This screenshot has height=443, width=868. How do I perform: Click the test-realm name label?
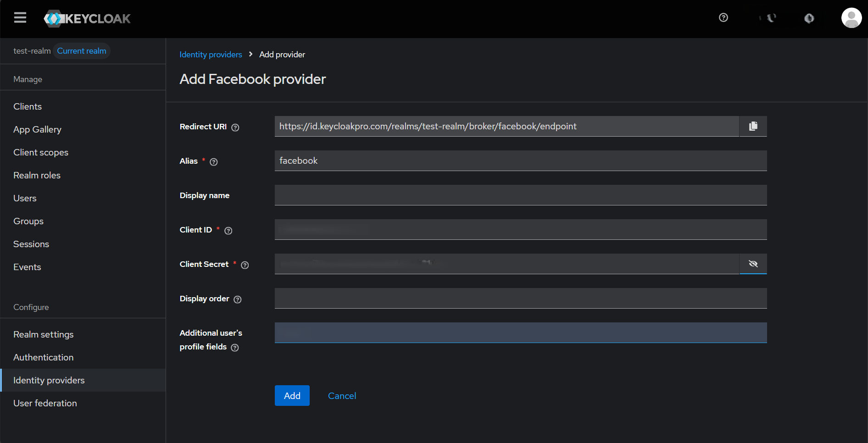coord(32,51)
